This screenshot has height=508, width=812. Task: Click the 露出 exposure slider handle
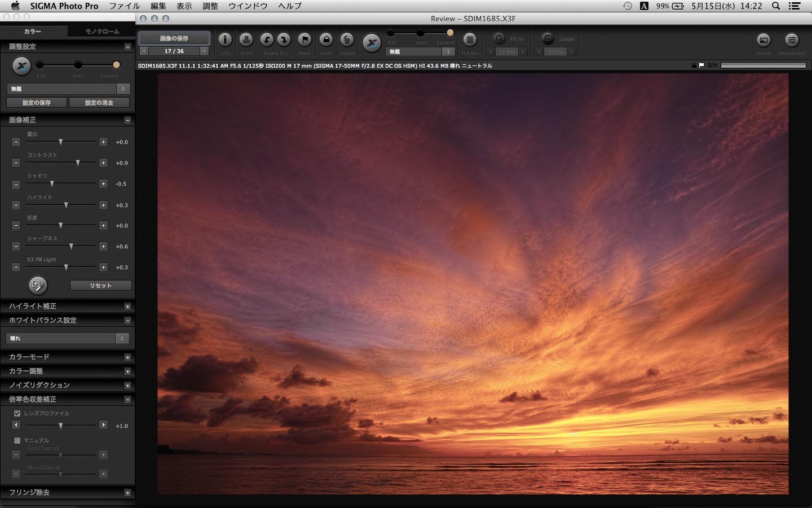pyautogui.click(x=61, y=142)
